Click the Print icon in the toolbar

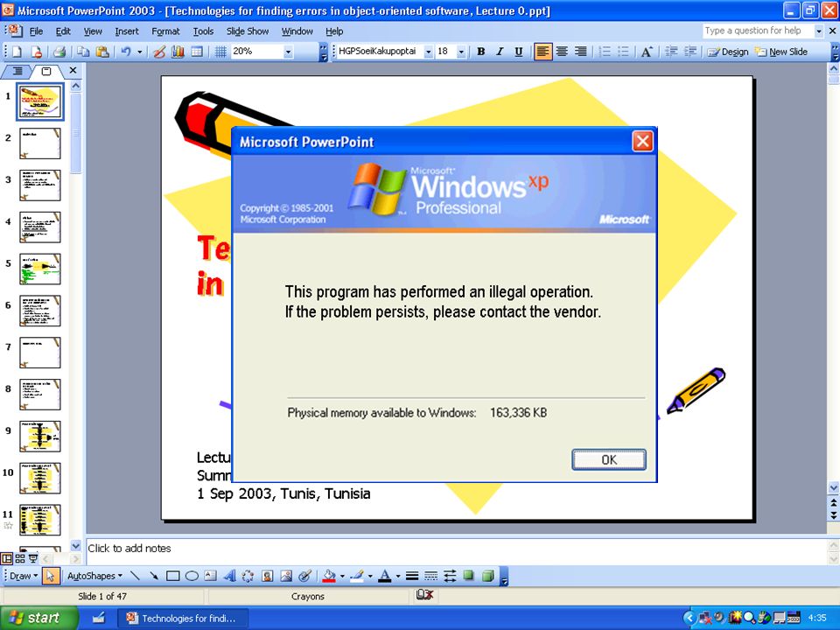point(59,52)
